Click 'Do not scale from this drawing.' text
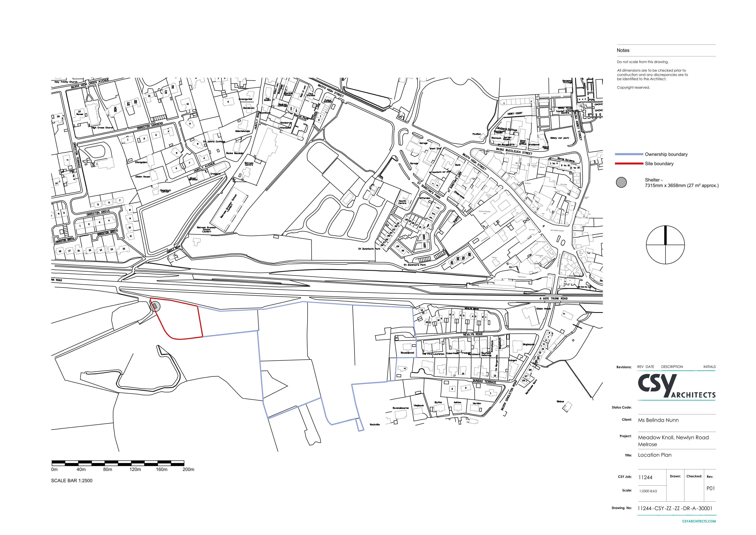This screenshot has width=756, height=535. 643,62
